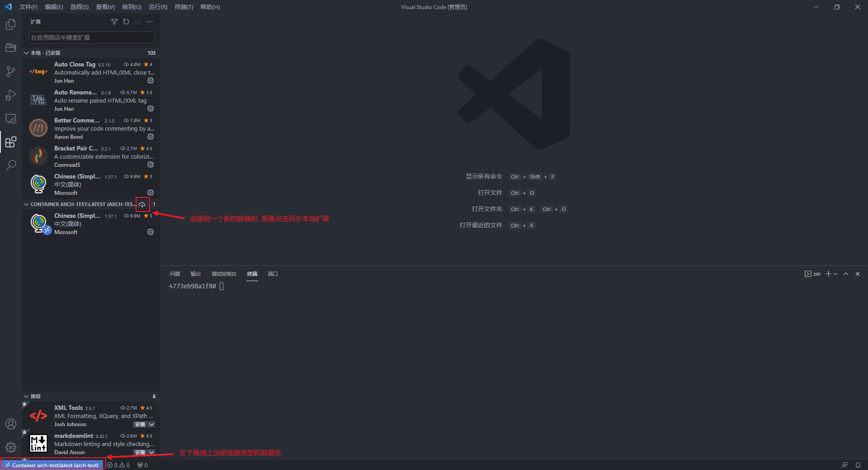Open the Bracket Pair Colorizer extension entry
Image resolution: width=868 pixels, height=470 pixels.
click(x=91, y=156)
